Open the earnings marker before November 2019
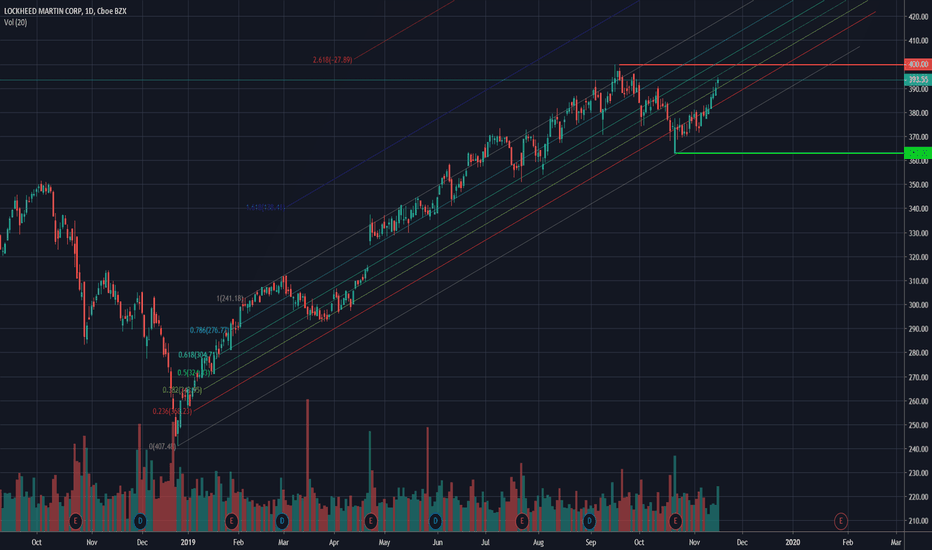Viewport: 932px width, 550px height. tap(675, 521)
